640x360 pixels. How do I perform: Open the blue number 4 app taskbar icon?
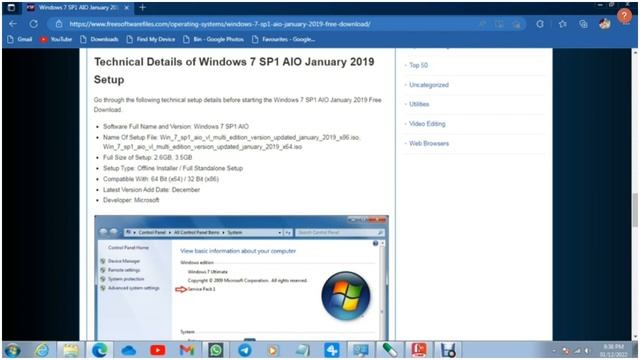coord(331,350)
